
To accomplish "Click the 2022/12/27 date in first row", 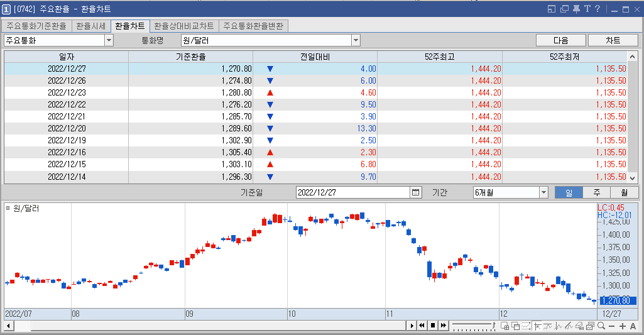I will 67,69.
